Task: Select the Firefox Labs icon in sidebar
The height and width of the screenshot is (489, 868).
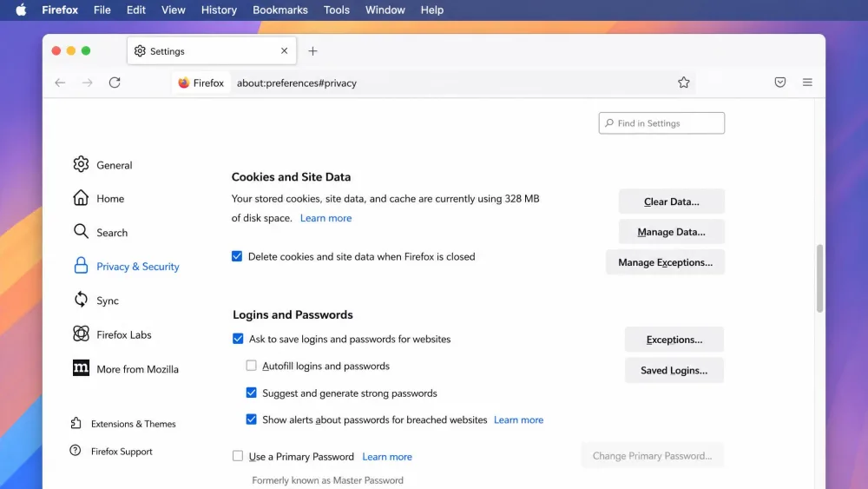Action: [81, 334]
